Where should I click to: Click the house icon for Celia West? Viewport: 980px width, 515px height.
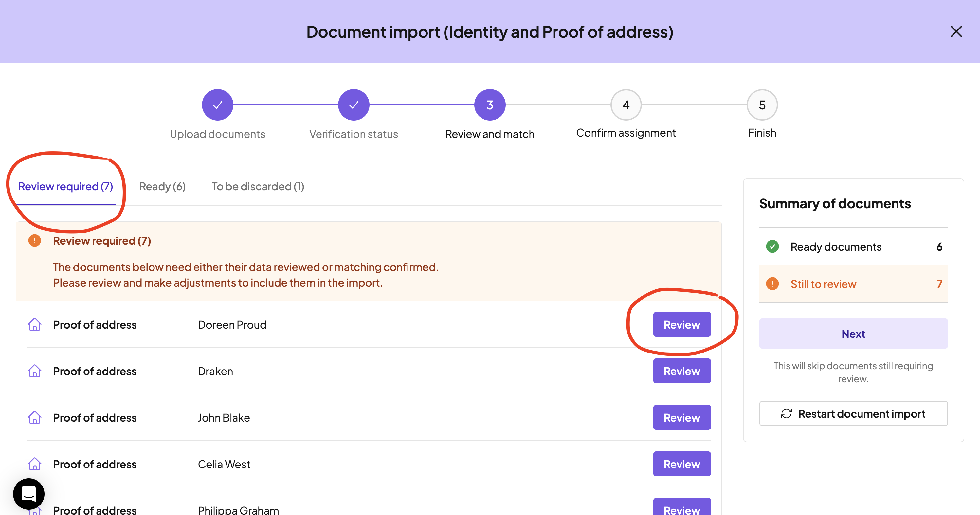click(35, 464)
